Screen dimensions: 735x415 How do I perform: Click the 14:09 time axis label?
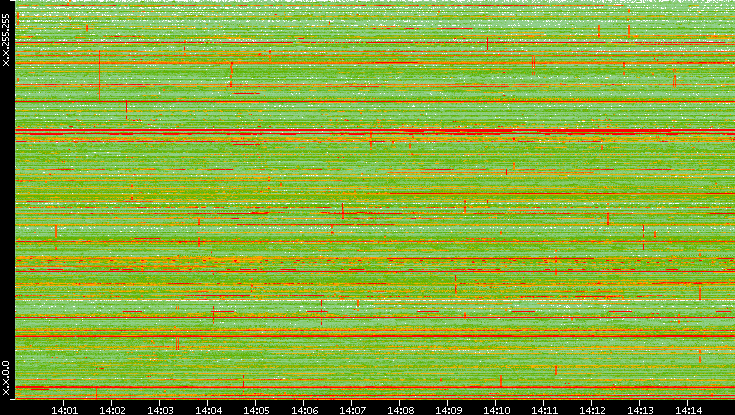(448, 410)
